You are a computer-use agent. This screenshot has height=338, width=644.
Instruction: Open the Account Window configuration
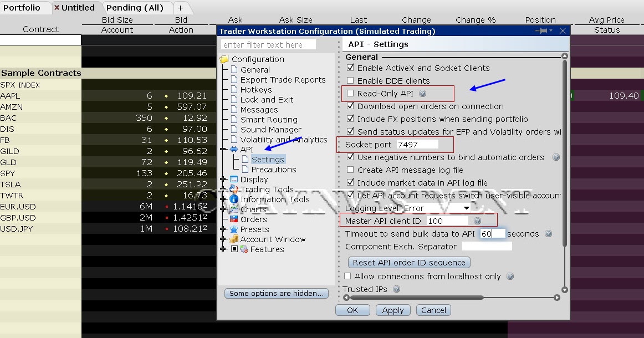point(272,239)
